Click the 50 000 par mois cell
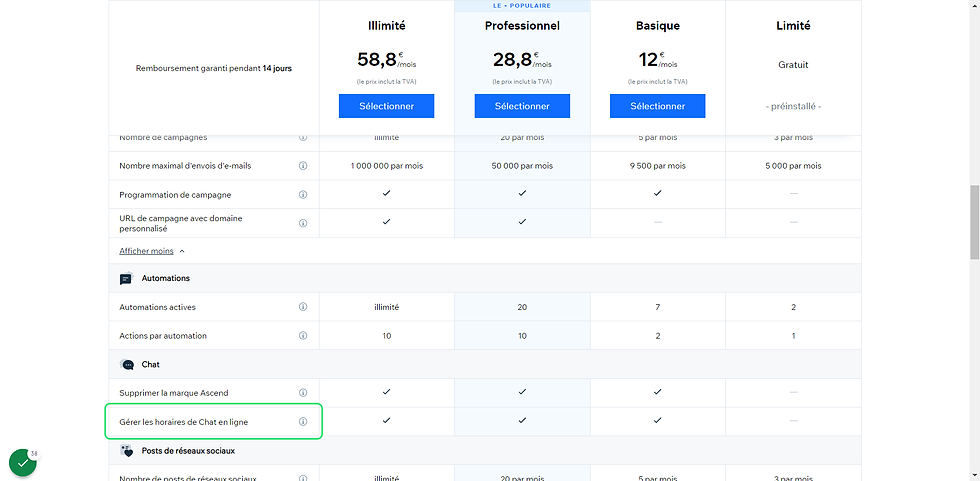This screenshot has width=980, height=481. click(522, 166)
